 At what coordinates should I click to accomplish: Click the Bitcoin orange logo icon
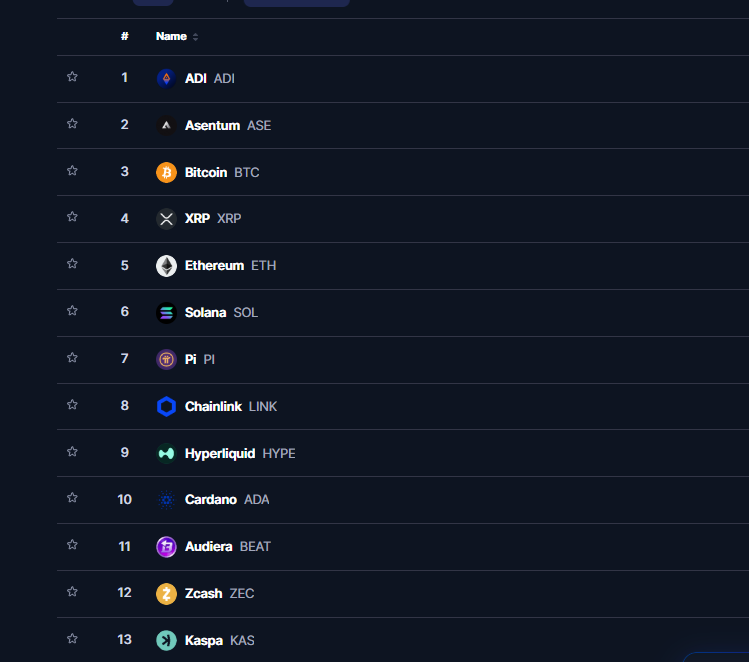(x=166, y=172)
